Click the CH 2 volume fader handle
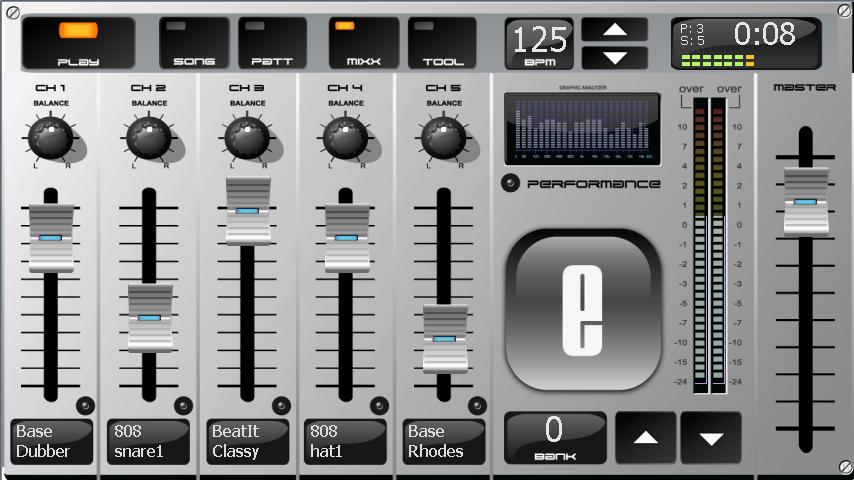The image size is (854, 480). point(150,318)
